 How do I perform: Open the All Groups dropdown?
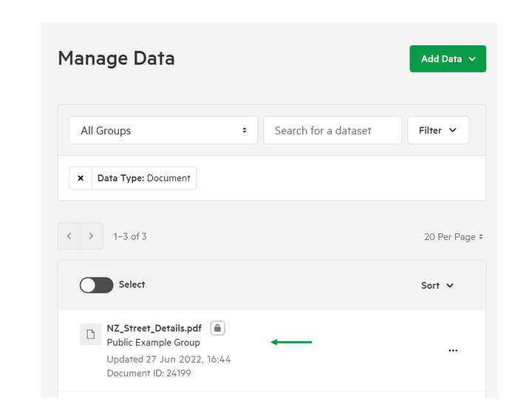163,131
